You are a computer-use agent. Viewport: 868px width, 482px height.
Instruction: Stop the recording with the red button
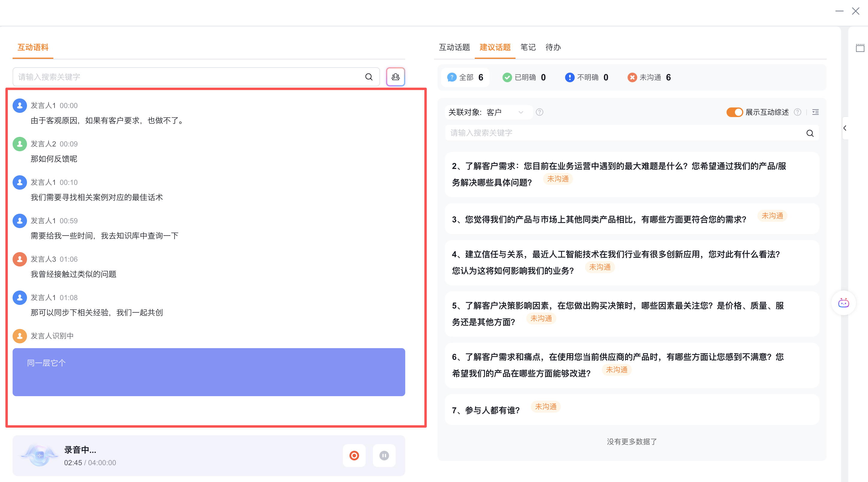354,455
